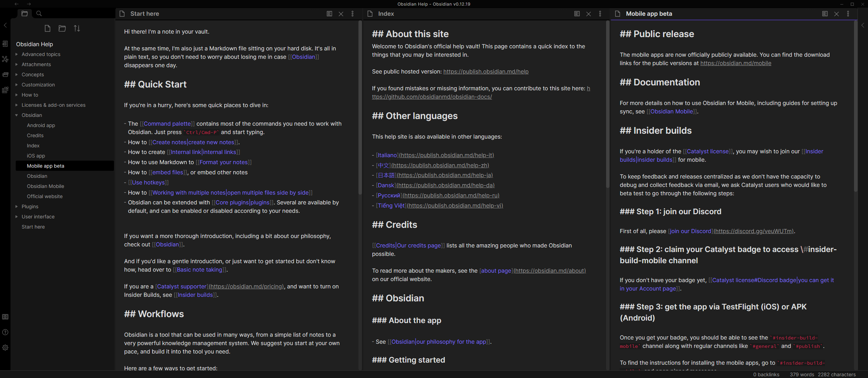The height and width of the screenshot is (378, 868).
Task: Follow the Command palette internal link
Action: click(167, 124)
